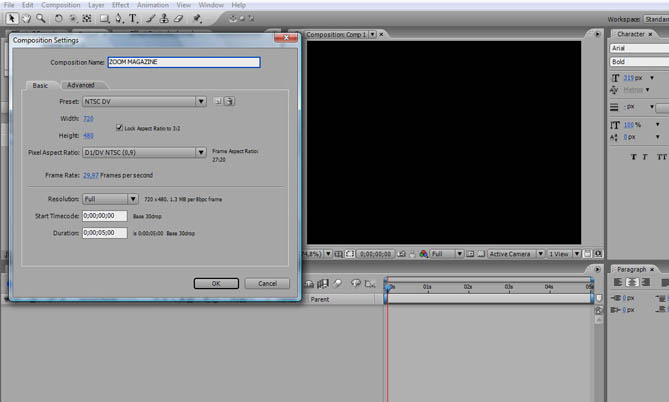Screen dimensions: 669x402
Task: Open the Composition menu
Action: (x=62, y=5)
